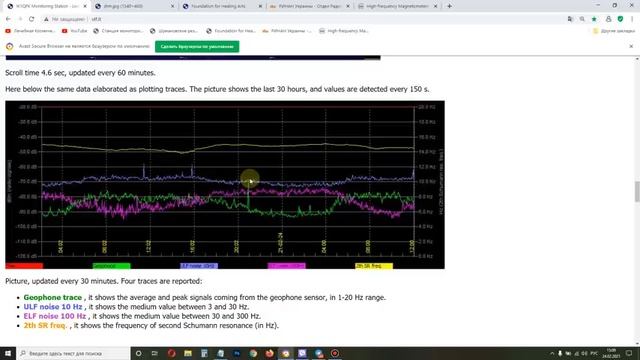Open the Windows notification center

pyautogui.click(x=629, y=353)
